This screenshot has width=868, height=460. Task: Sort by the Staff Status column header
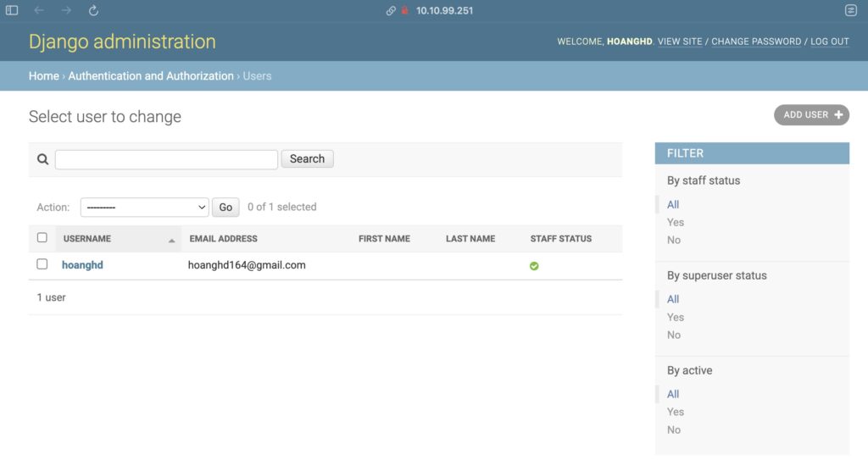pyautogui.click(x=561, y=239)
